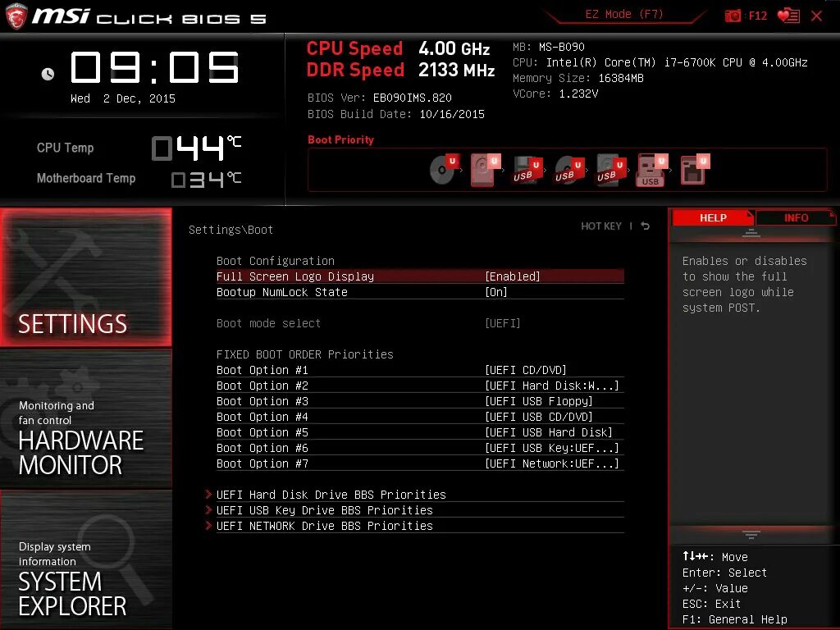The width and height of the screenshot is (840, 630).
Task: Click the Memory Size: 16384MB text
Action: [x=578, y=78]
